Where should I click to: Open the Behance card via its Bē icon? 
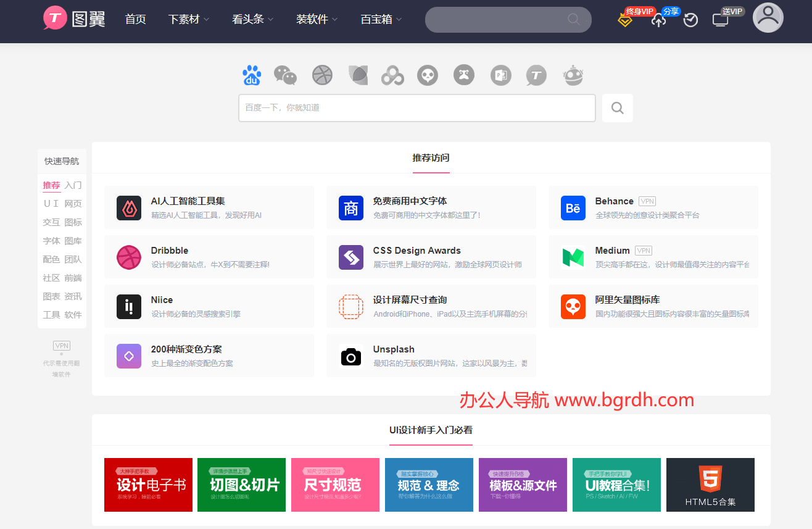573,208
